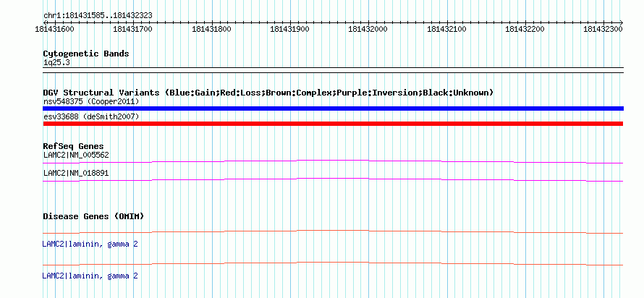Open the upper LAMC2|laminin, gamma 2 link
644x298 pixels.
point(90,244)
